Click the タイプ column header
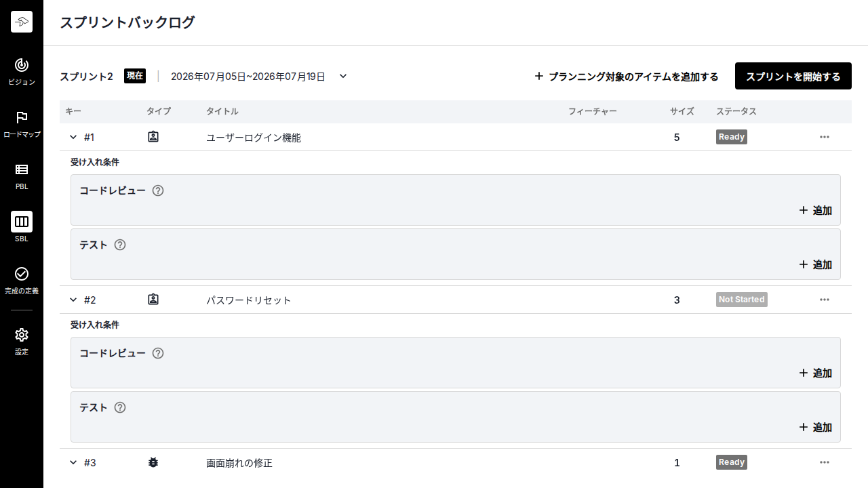This screenshot has width=868, height=488. click(159, 111)
